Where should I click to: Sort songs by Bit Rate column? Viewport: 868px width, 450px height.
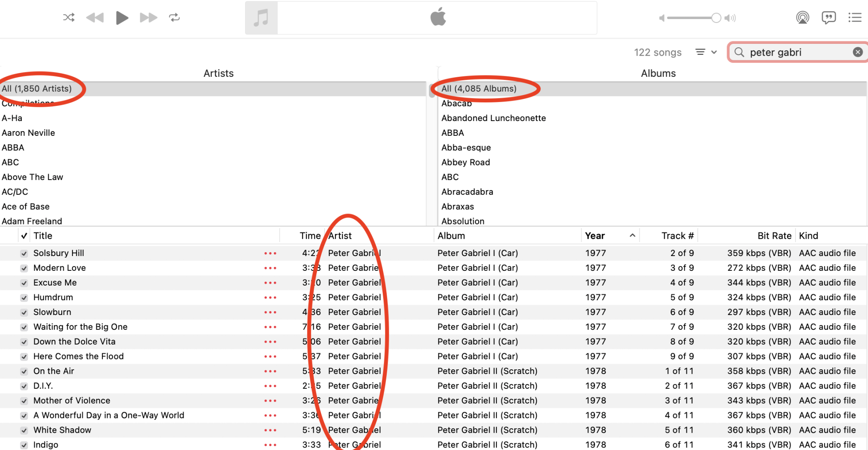coord(746,236)
